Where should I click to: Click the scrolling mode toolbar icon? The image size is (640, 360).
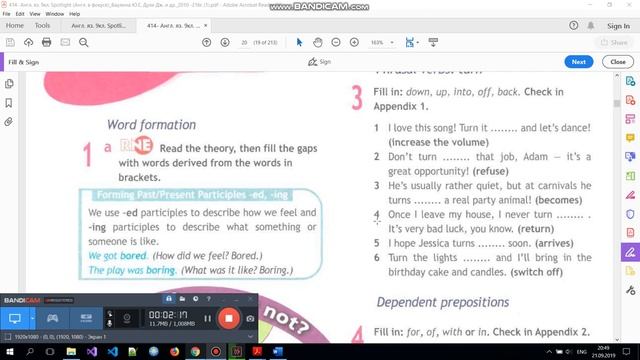(433, 42)
